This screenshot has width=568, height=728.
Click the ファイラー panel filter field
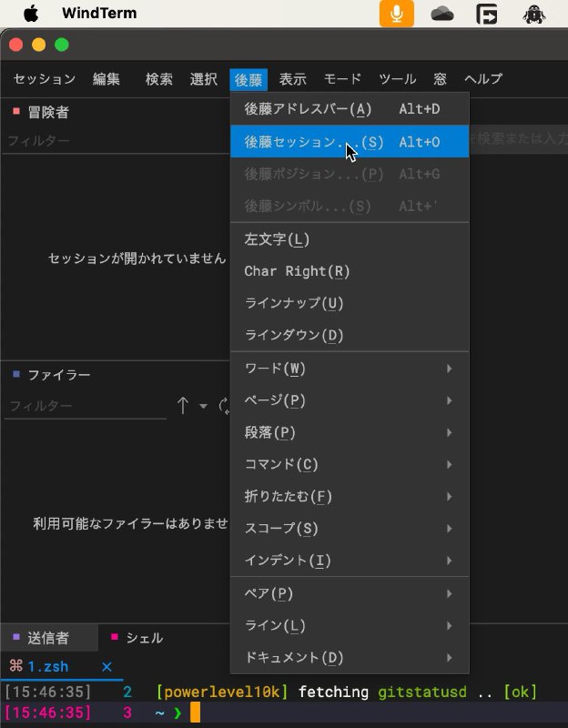tap(86, 406)
